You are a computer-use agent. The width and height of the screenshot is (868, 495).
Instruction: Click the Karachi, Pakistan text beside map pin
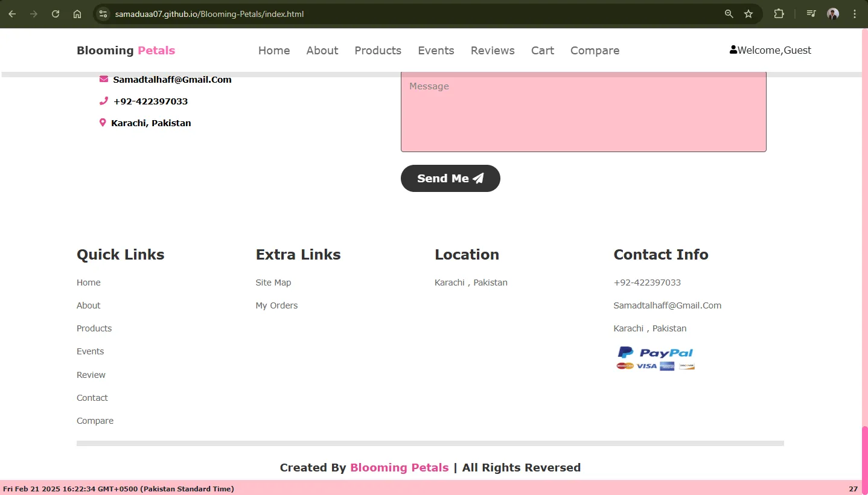coord(151,123)
